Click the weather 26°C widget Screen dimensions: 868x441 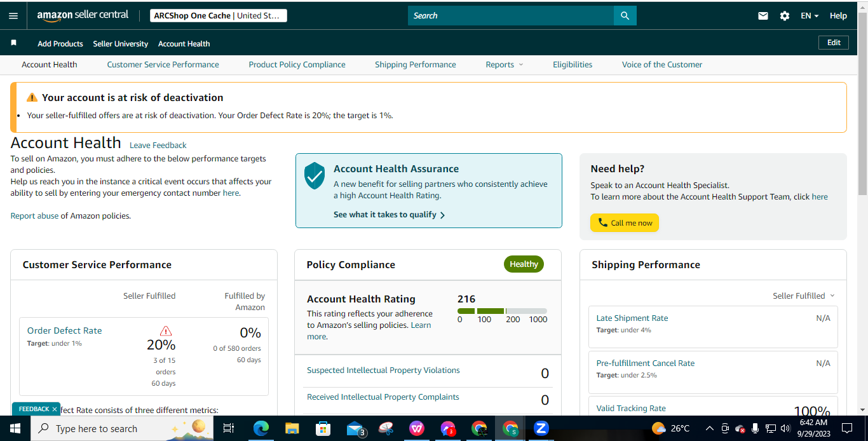(671, 428)
